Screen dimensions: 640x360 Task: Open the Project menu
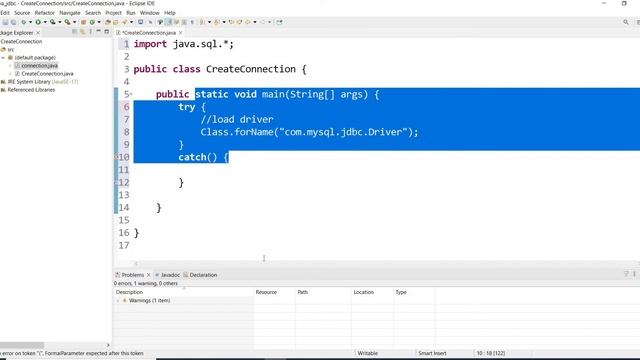click(x=113, y=13)
